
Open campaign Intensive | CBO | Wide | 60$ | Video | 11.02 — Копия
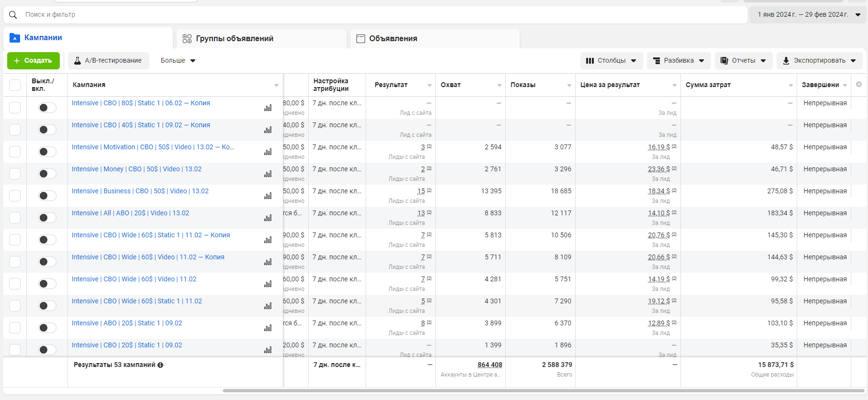pos(148,257)
